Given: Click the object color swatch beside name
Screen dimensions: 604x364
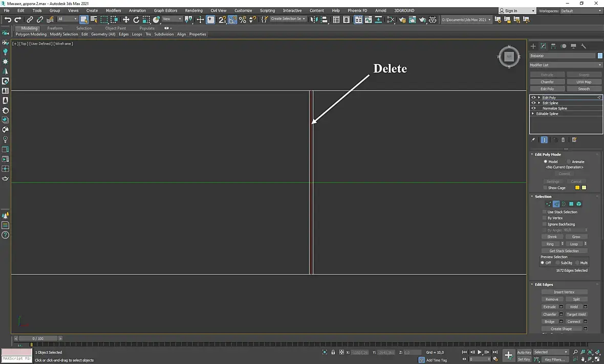Looking at the screenshot, I should [600, 56].
